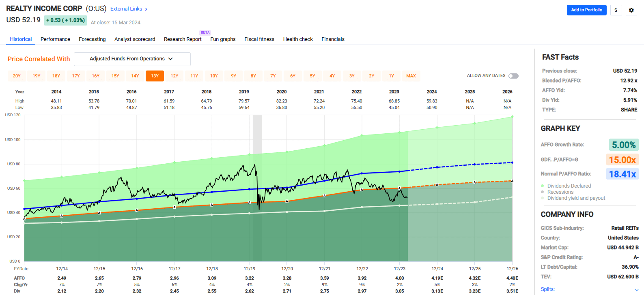The height and width of the screenshot is (295, 644).
Task: Open the settings gear icon
Action: click(x=631, y=10)
